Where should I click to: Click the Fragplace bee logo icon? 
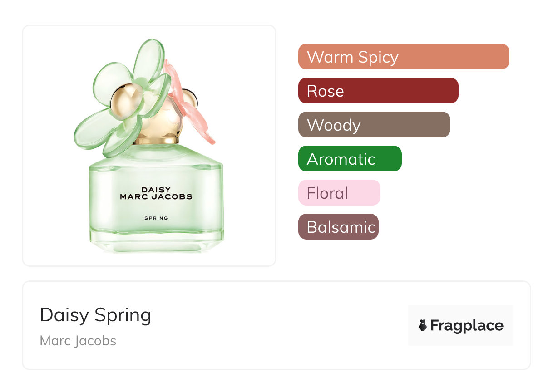click(423, 325)
